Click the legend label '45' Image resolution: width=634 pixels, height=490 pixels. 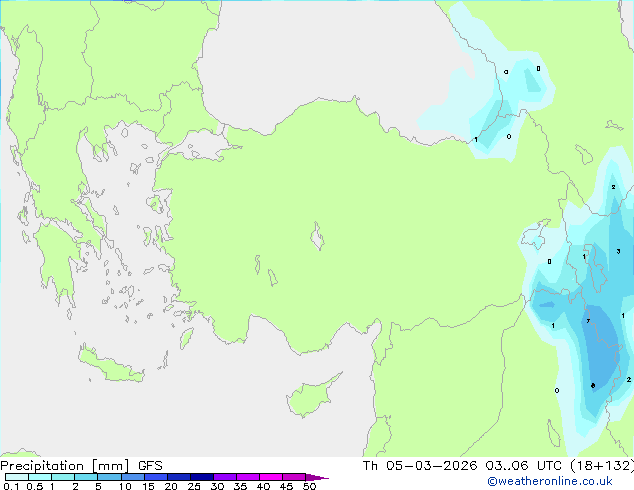(286, 486)
